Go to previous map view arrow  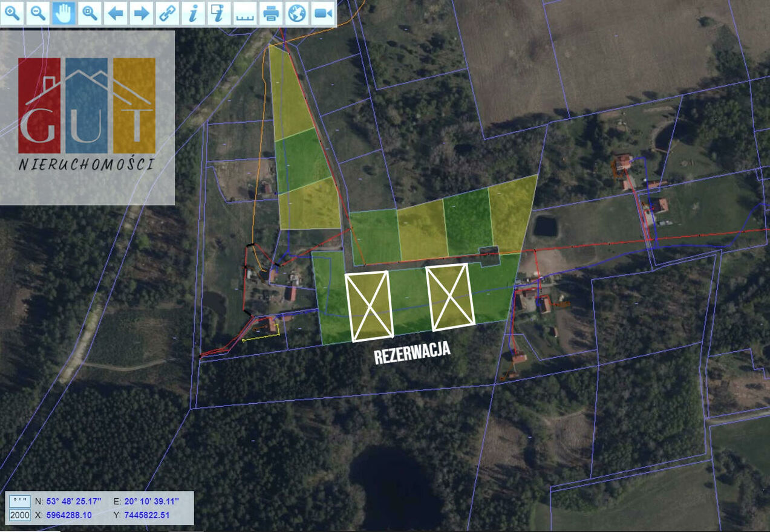point(116,13)
